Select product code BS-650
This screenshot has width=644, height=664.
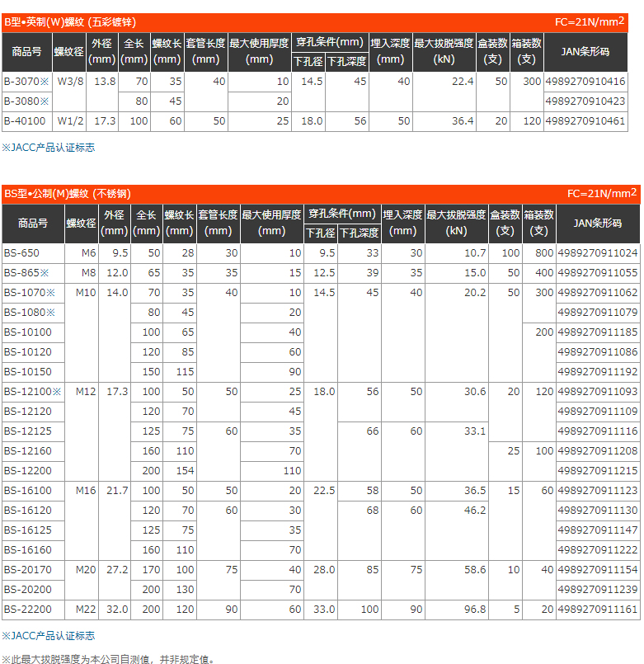point(21,252)
